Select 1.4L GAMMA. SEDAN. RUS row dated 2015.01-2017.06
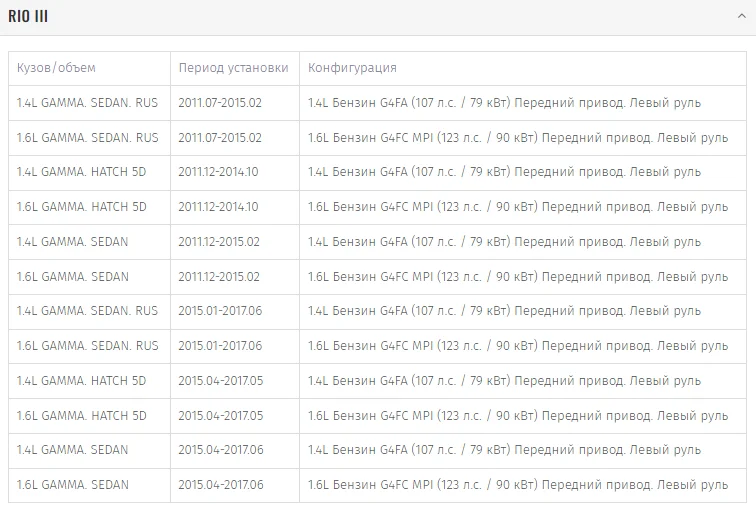The height and width of the screenshot is (513, 756). coord(87,311)
